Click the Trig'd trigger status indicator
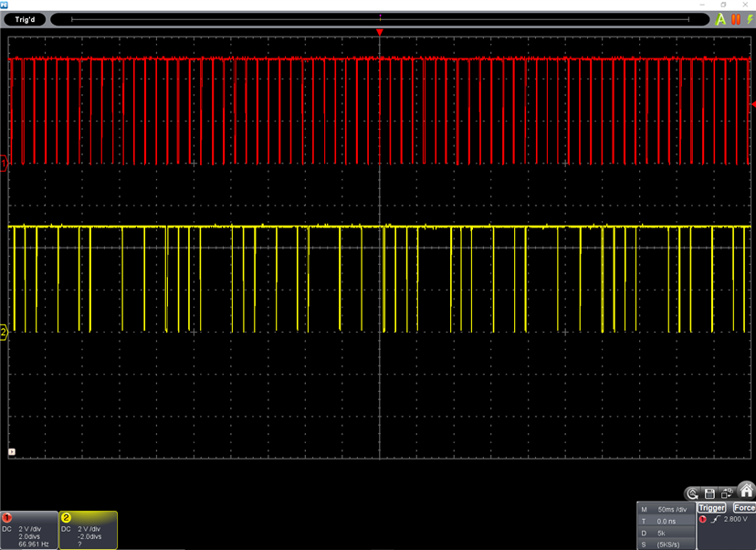756x550 pixels. click(x=24, y=18)
